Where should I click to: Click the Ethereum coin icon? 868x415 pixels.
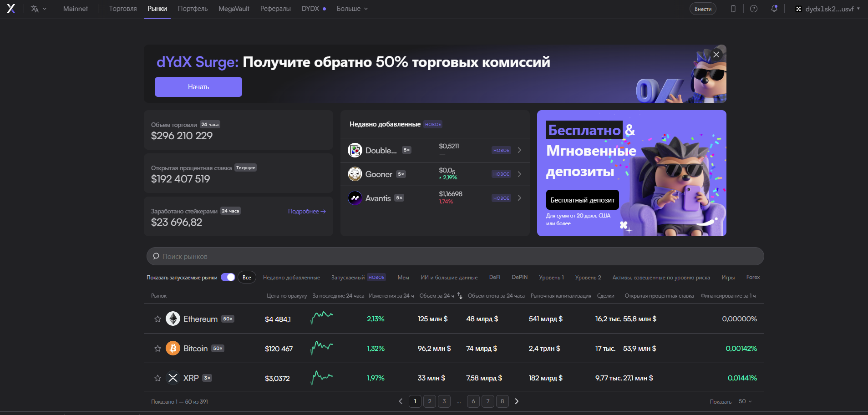[x=173, y=319]
